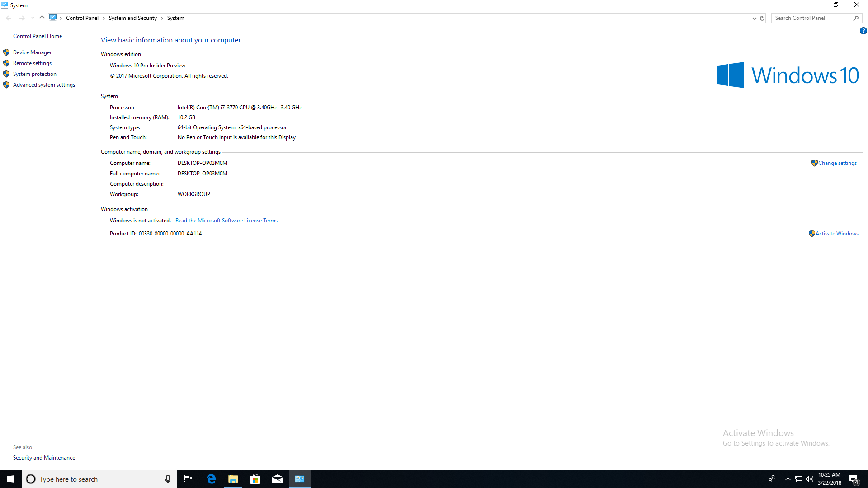Open the People icon in taskbar
The width and height of the screenshot is (868, 488).
772,479
